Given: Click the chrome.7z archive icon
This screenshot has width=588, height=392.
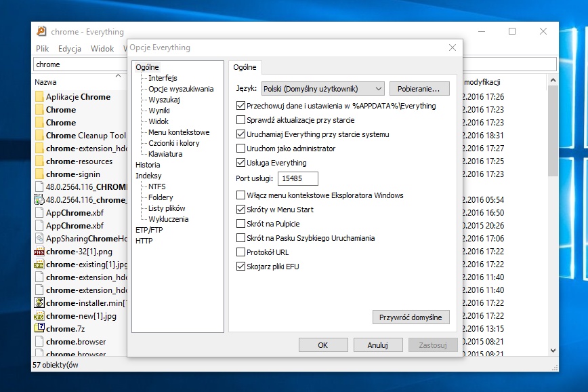Looking at the screenshot, I should (x=39, y=329).
